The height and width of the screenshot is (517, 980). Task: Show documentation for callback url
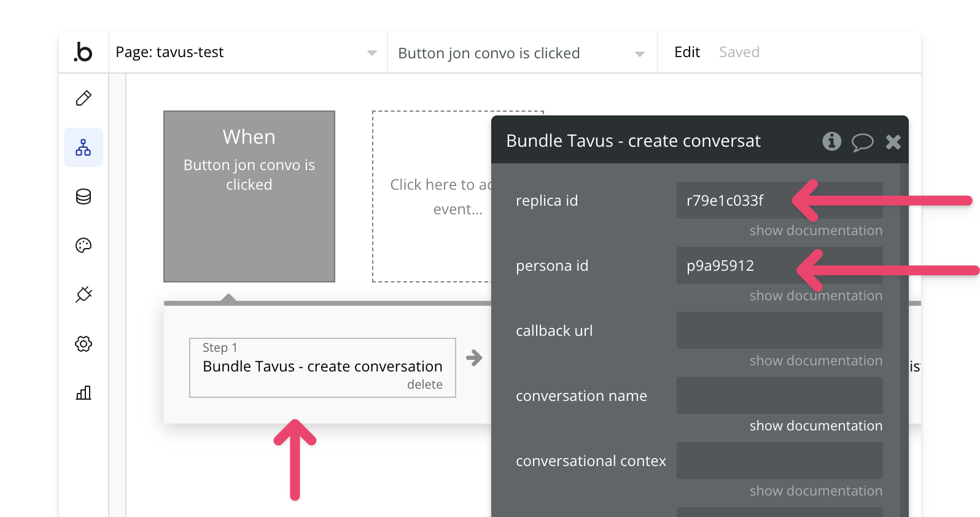point(816,361)
